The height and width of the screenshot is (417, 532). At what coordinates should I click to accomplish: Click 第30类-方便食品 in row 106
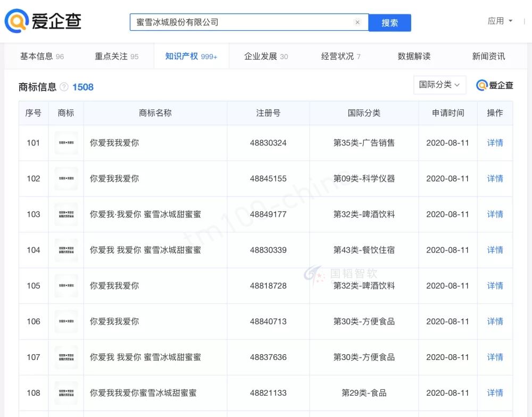coord(364,322)
